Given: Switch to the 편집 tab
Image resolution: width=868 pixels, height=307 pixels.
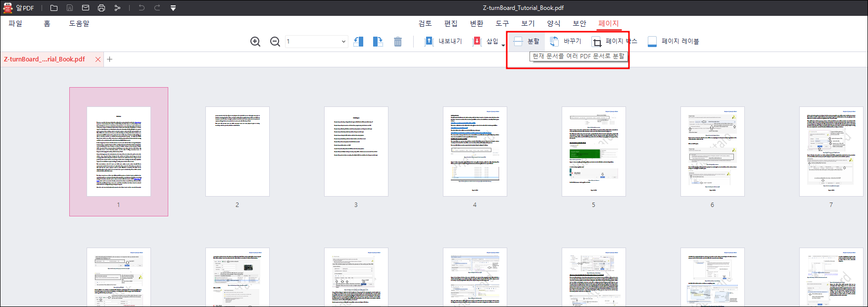Looking at the screenshot, I should pyautogui.click(x=451, y=23).
